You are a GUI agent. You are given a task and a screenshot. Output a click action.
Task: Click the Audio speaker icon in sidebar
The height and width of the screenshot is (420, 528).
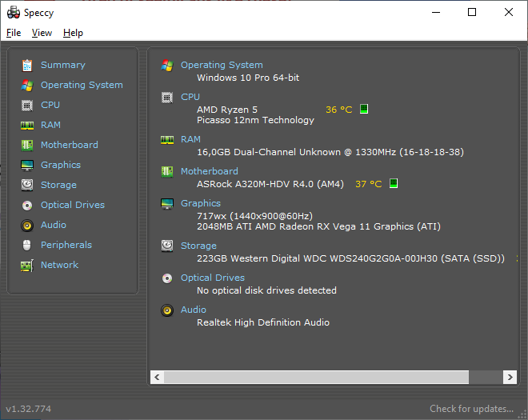click(x=27, y=226)
